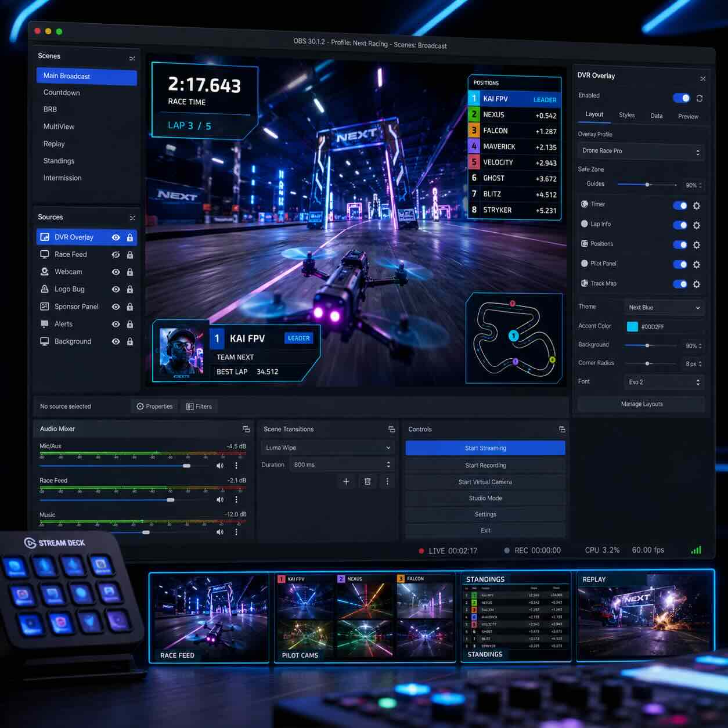Toggle DVR Overlay Enabled switch
Screen dimensions: 728x728
click(x=682, y=98)
